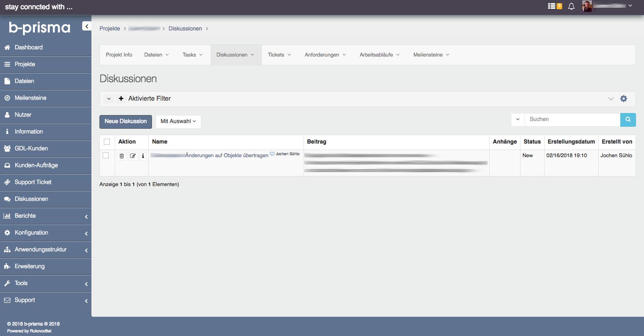Image resolution: width=644 pixels, height=336 pixels.
Task: Click into the Suchen search field
Action: coord(572,119)
